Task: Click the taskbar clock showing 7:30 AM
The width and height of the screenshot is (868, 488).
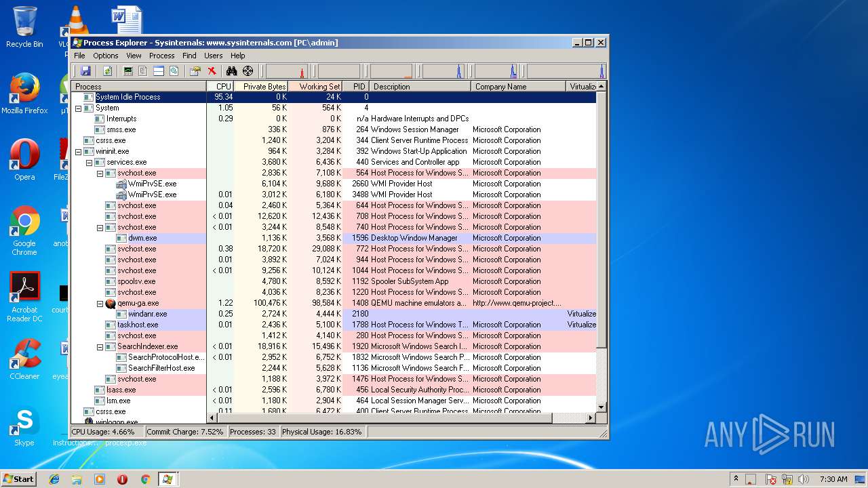Action: (833, 479)
